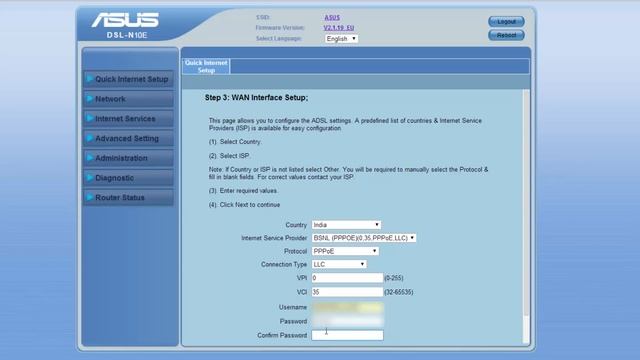640x360 pixels.
Task: Click arrow icon beside Administration
Action: tap(89, 158)
